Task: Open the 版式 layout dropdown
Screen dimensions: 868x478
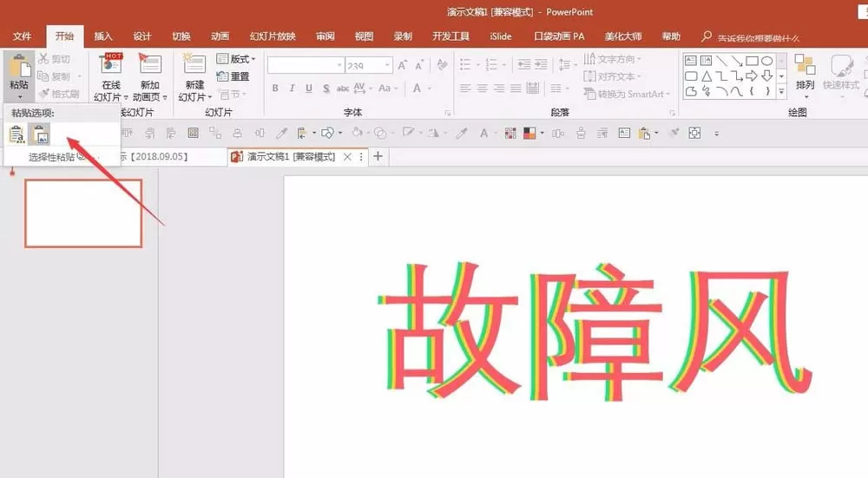Action: tap(236, 59)
